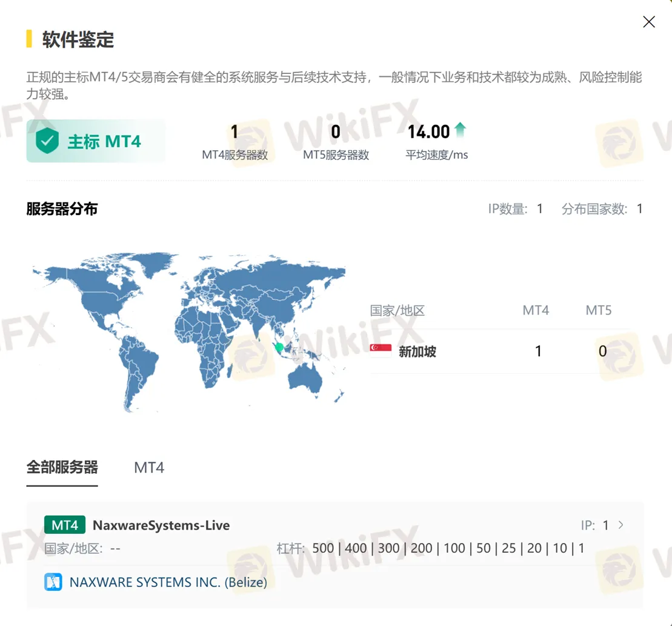Click the MT5 count 0 for 新加坡
The image size is (672, 626).
pyautogui.click(x=602, y=351)
